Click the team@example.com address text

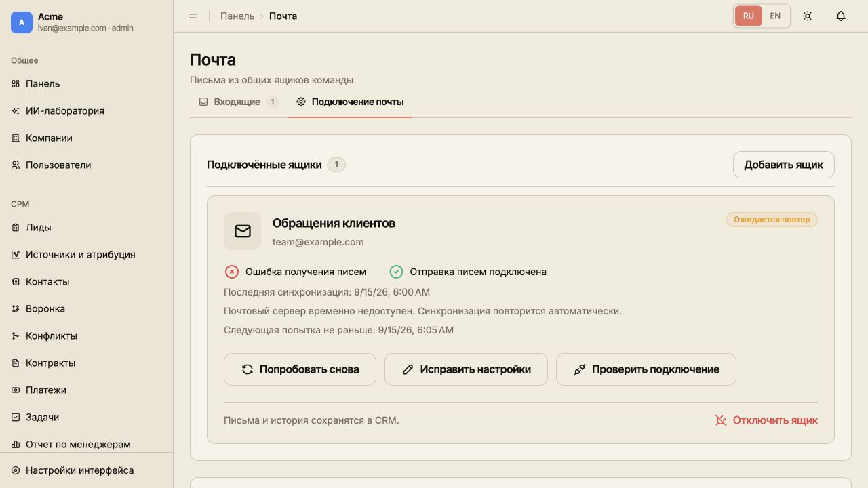[x=318, y=242]
